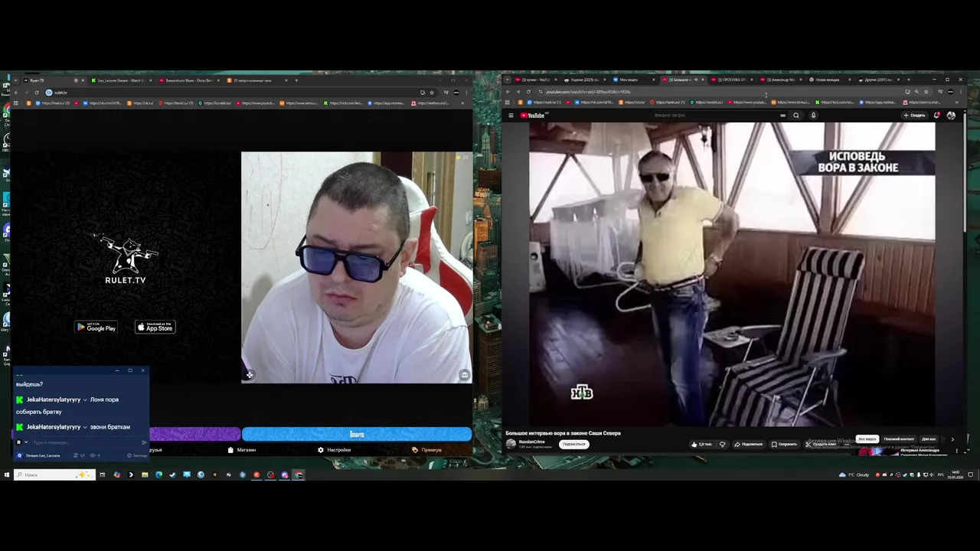Open the Премиум section
The width and height of the screenshot is (980, 551).
click(427, 450)
